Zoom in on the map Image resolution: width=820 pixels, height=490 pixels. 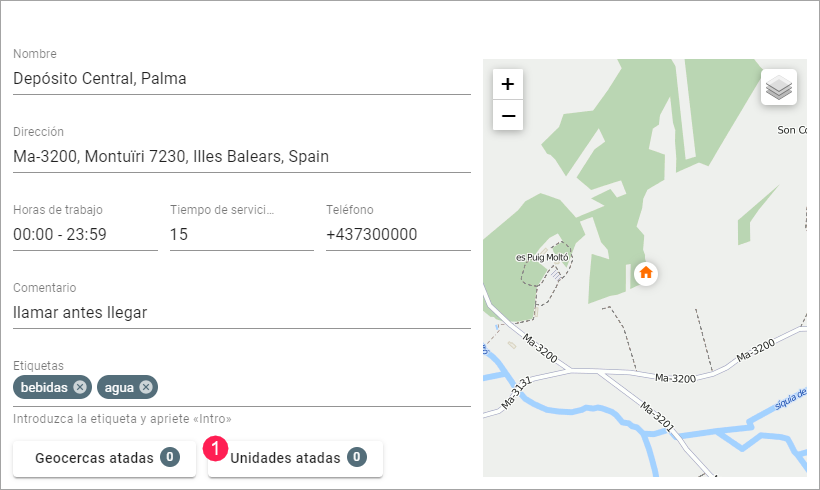pos(508,84)
